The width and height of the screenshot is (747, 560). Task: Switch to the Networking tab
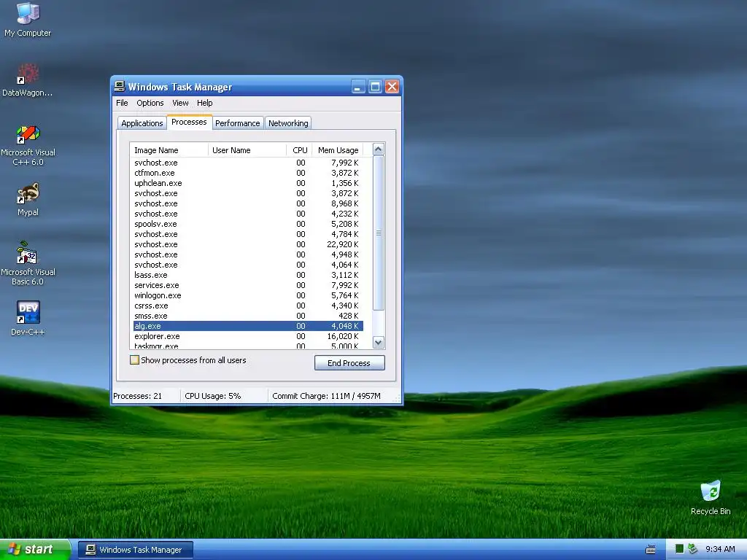[x=288, y=122]
